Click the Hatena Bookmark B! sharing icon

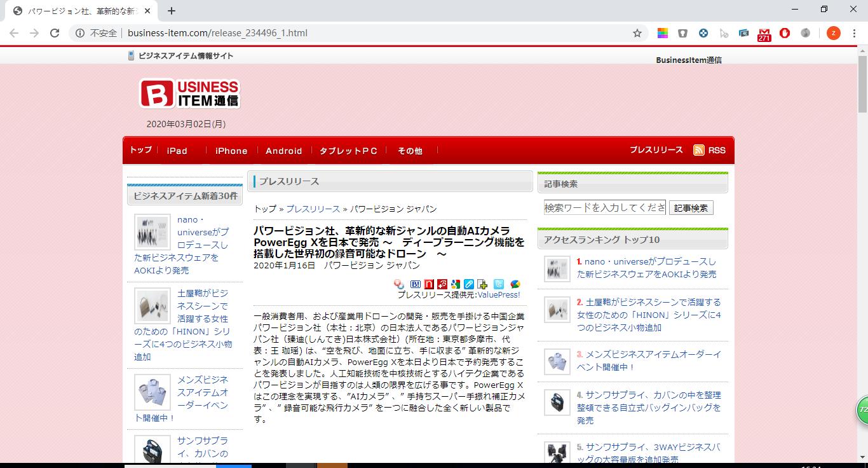(416, 284)
